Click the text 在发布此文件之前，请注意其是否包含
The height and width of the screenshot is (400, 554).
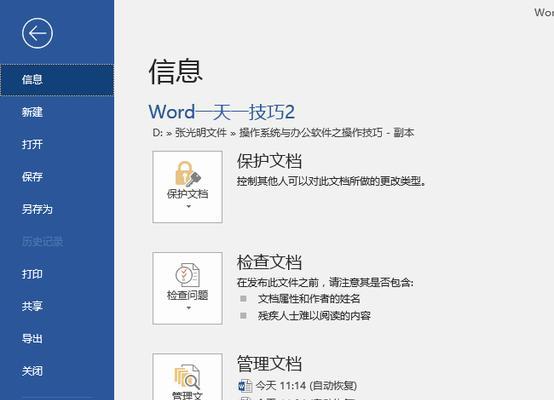325,282
